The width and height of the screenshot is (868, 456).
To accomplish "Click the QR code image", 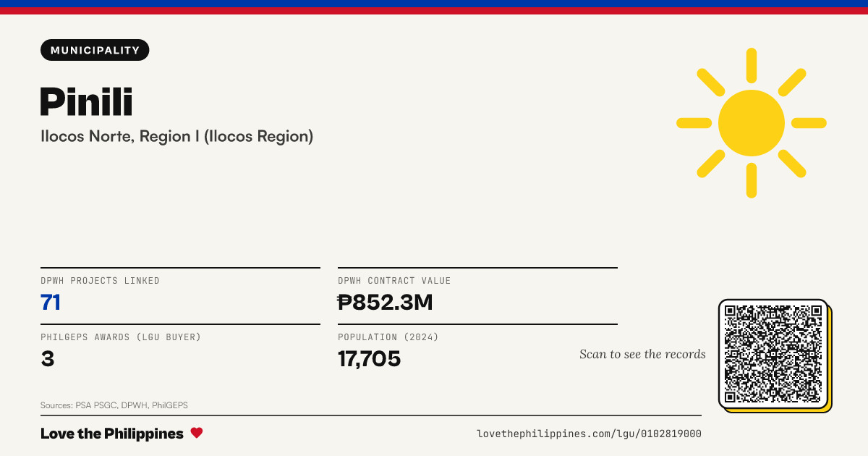I will click(x=773, y=354).
